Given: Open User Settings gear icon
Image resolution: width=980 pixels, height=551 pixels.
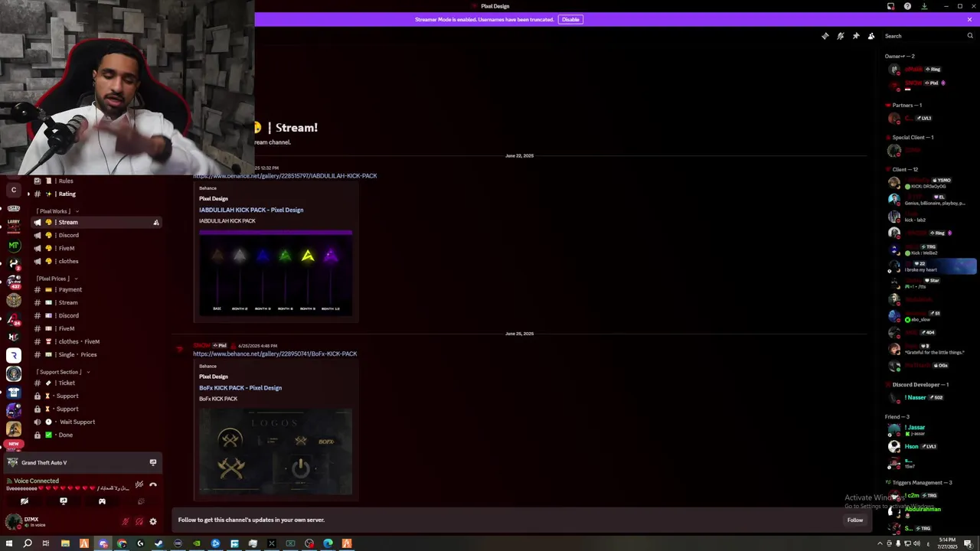Looking at the screenshot, I should [x=153, y=522].
